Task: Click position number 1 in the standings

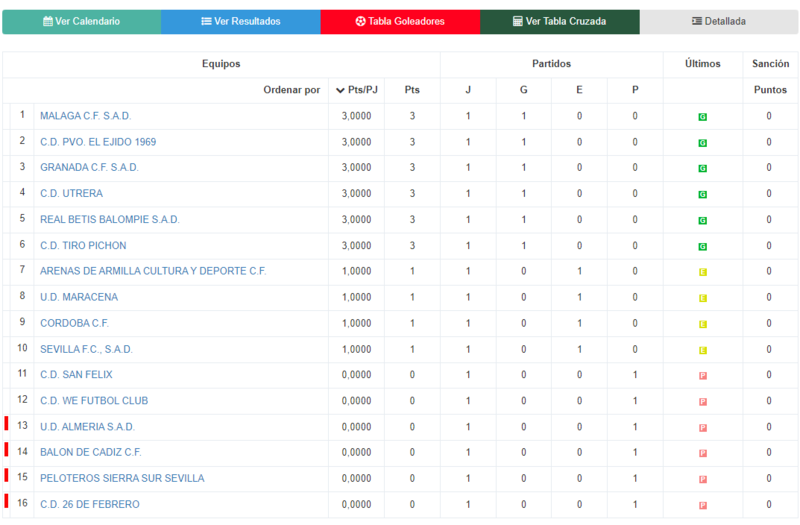Action: click(x=22, y=115)
